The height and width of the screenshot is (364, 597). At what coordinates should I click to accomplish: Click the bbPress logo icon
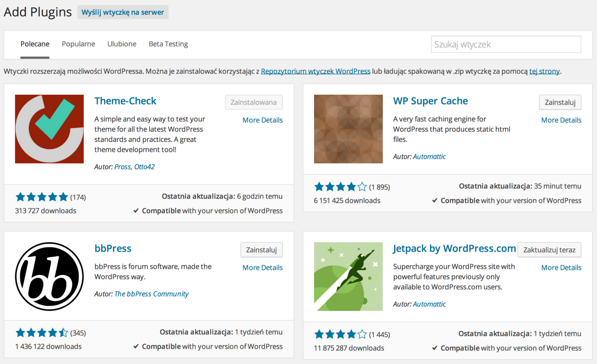pos(49,276)
